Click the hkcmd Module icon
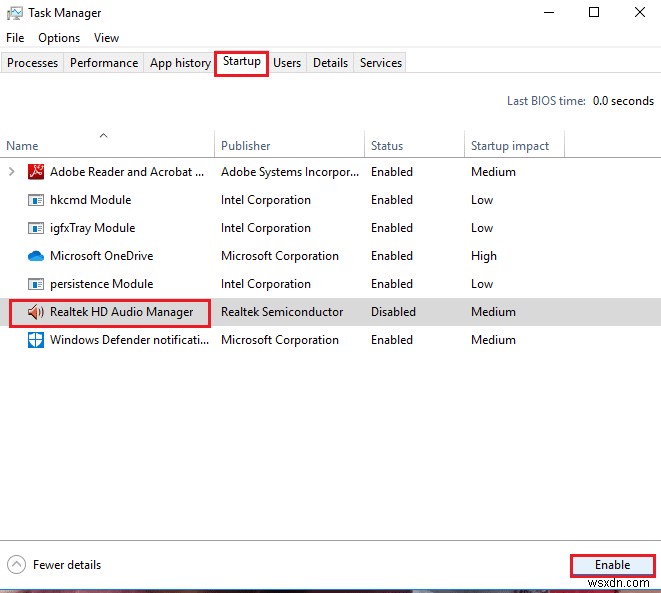This screenshot has height=593, width=661. click(36, 200)
